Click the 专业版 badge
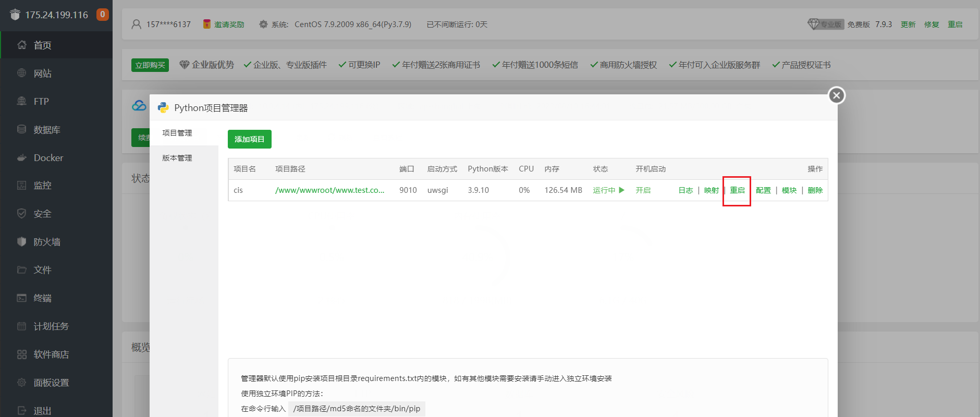This screenshot has height=417, width=980. point(826,24)
